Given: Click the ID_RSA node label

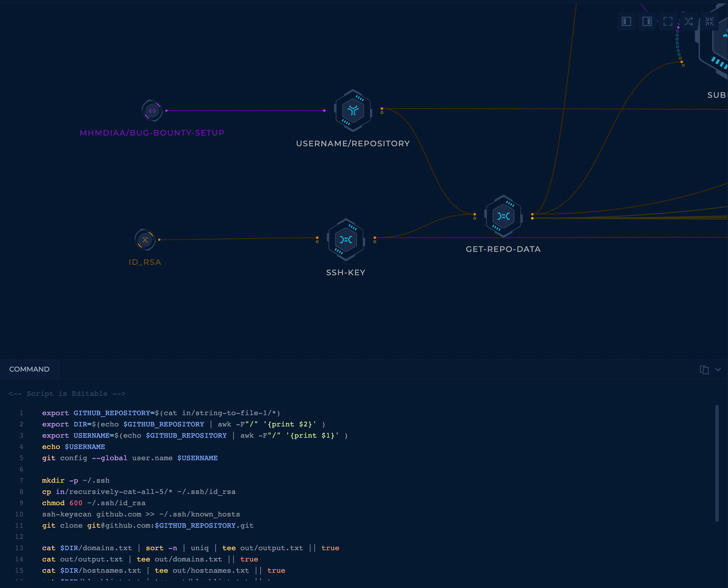Looking at the screenshot, I should (x=145, y=262).
